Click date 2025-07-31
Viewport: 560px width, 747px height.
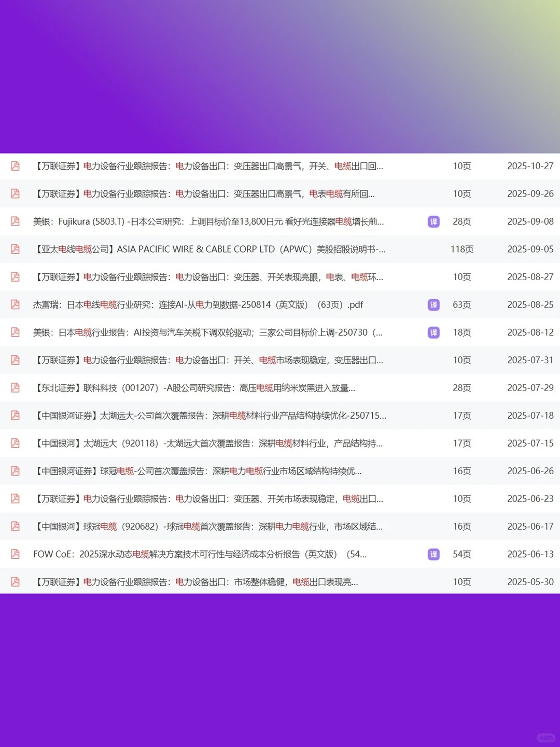pos(530,360)
